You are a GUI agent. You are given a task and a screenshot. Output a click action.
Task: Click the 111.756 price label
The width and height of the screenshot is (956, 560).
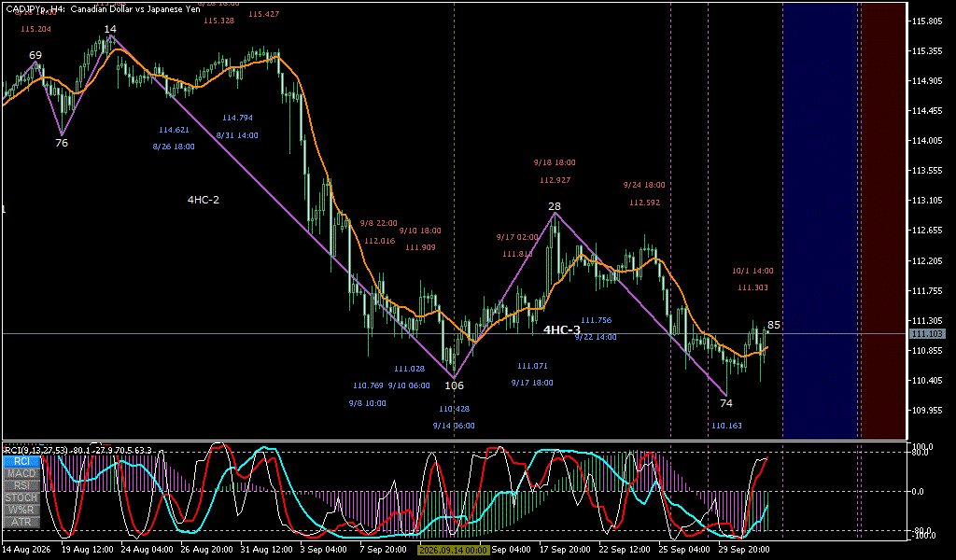(596, 320)
